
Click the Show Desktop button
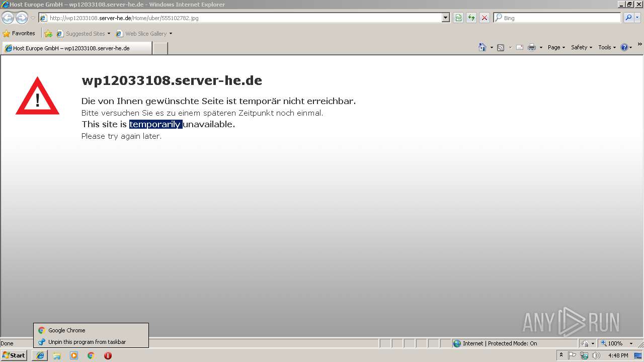tap(638, 355)
